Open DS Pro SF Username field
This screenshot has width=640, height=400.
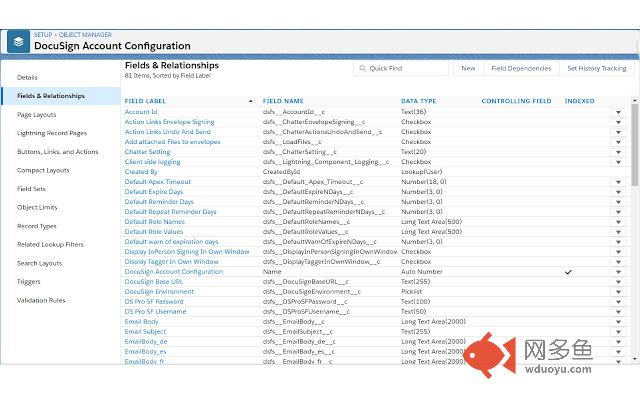point(155,312)
